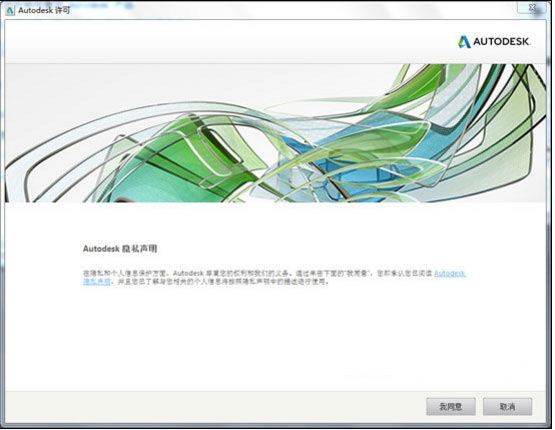Click the Autodesk triangular logo mark in header
The width and height of the screenshot is (555, 430).
464,42
